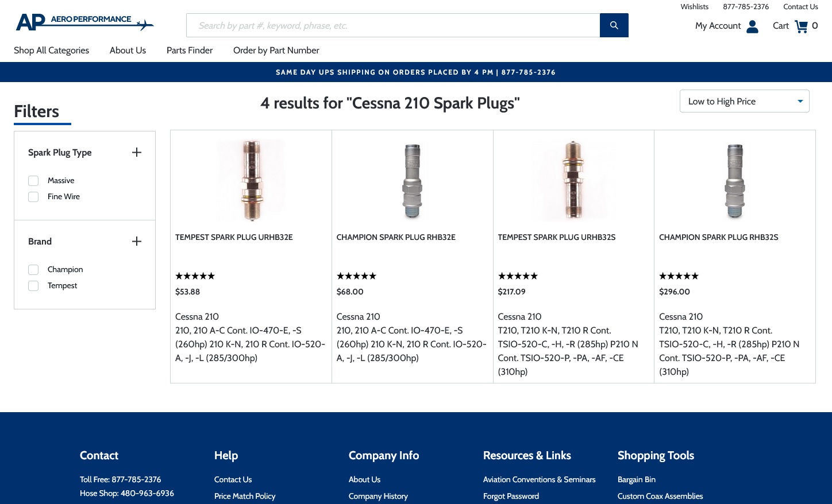Focus the part search input field
The image size is (832, 504).
[x=393, y=25]
